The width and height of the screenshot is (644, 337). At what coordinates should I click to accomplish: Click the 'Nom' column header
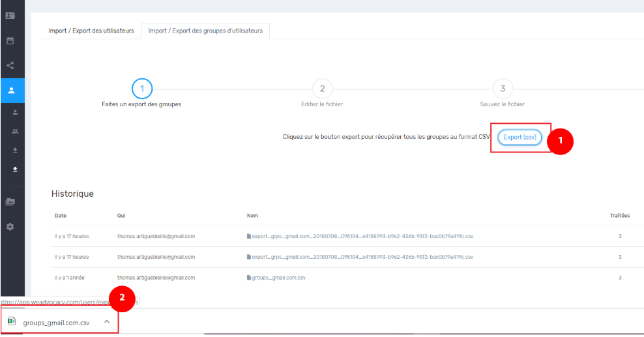click(253, 216)
